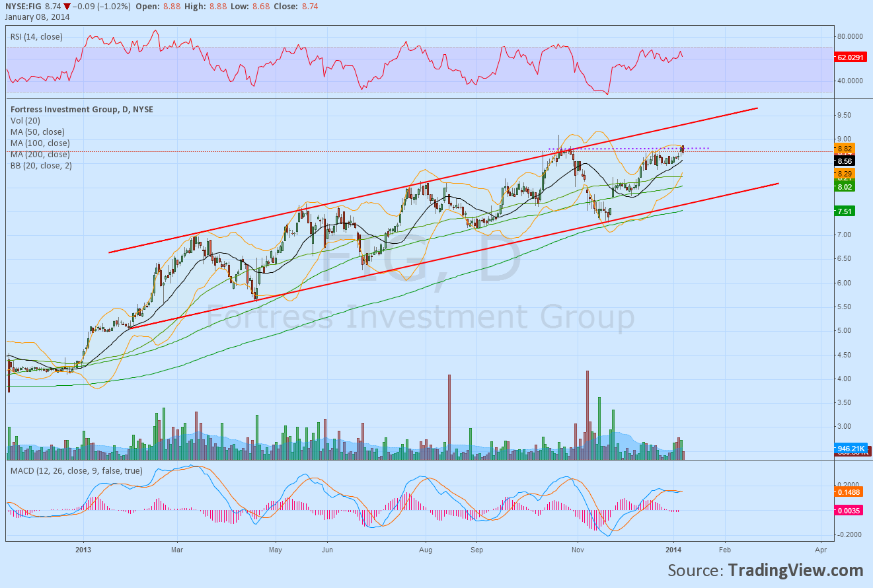Click the 9.50 price axis label

tap(845, 115)
